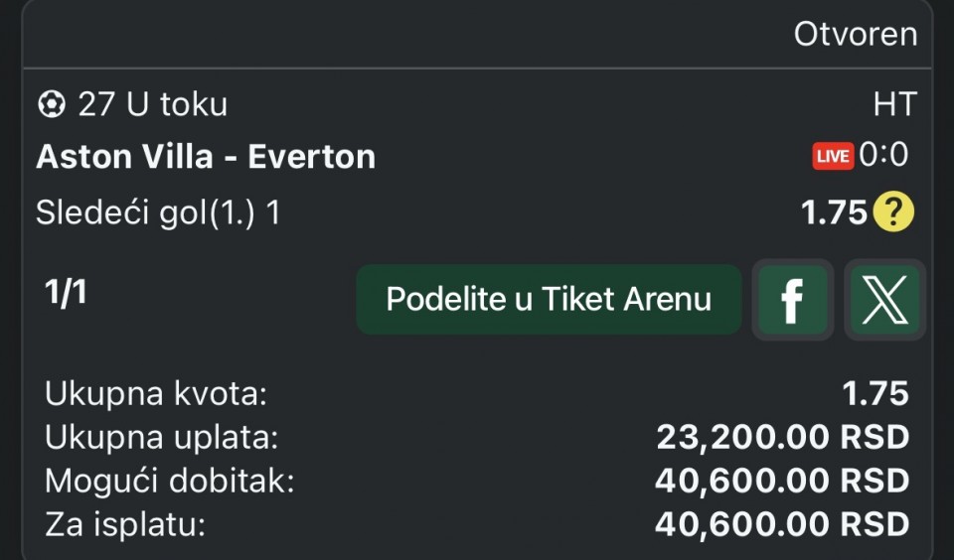The image size is (954, 560).
Task: Click the Ukupna kvota label
Action: (156, 393)
